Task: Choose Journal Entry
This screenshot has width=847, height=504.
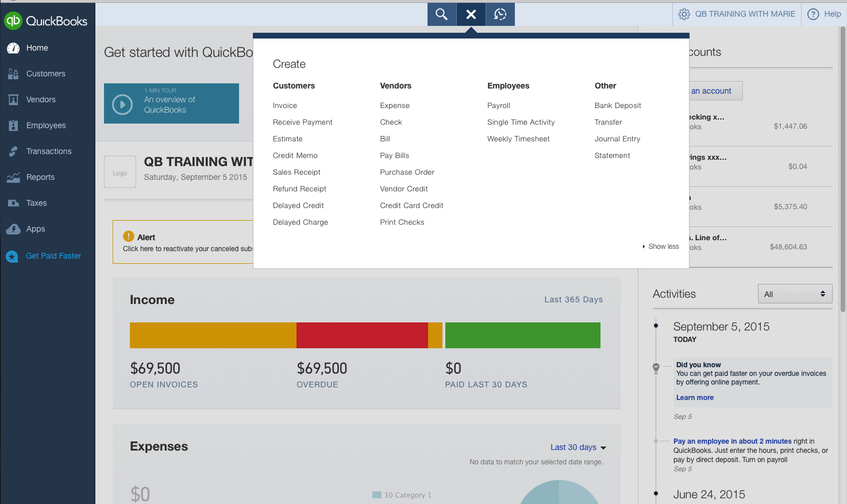Action: (617, 139)
